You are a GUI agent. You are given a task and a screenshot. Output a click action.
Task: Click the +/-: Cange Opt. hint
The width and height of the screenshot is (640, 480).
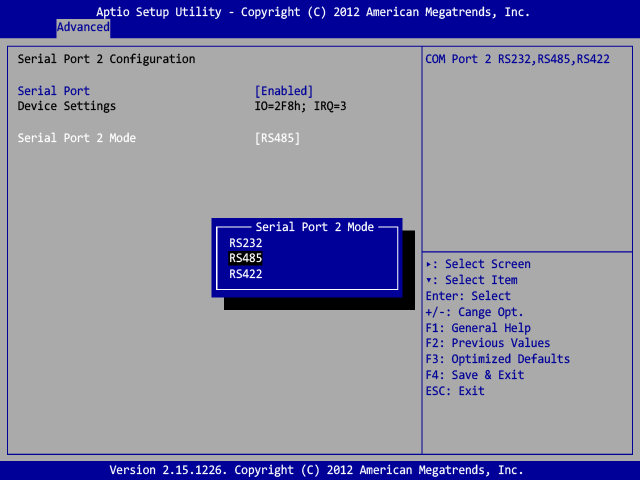click(474, 312)
